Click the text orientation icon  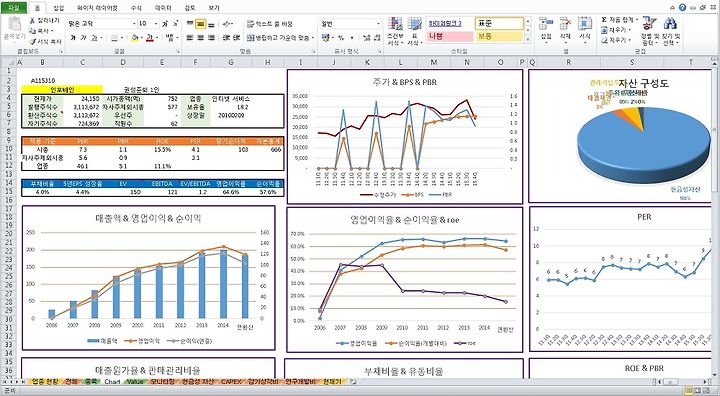click(x=227, y=24)
